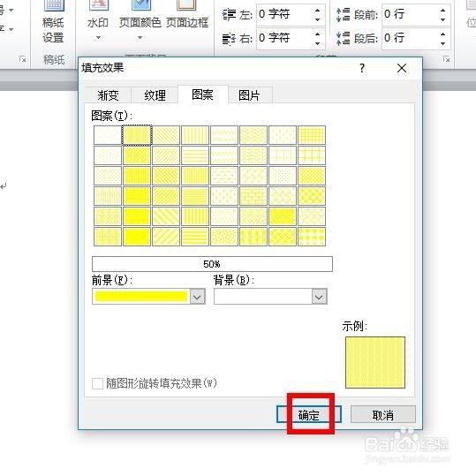Select the wide diagonal stripe in bottom row
The height and width of the screenshot is (476, 476).
[x=166, y=237]
